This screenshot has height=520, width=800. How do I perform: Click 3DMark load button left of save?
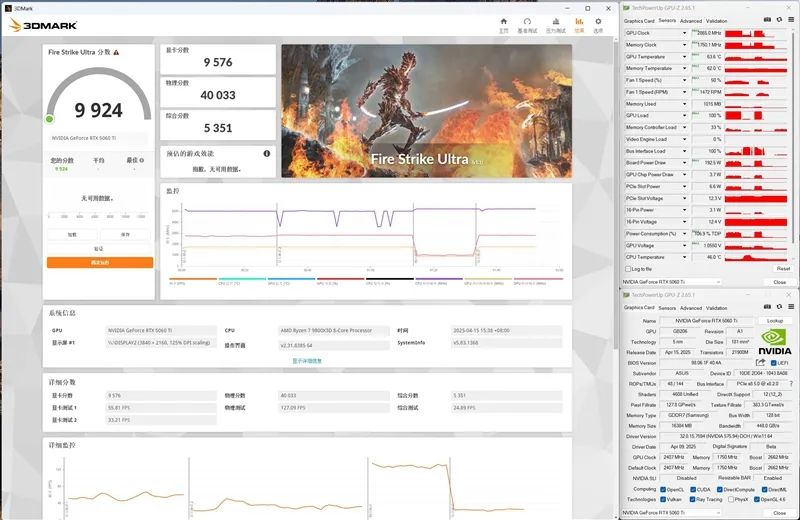pos(72,235)
